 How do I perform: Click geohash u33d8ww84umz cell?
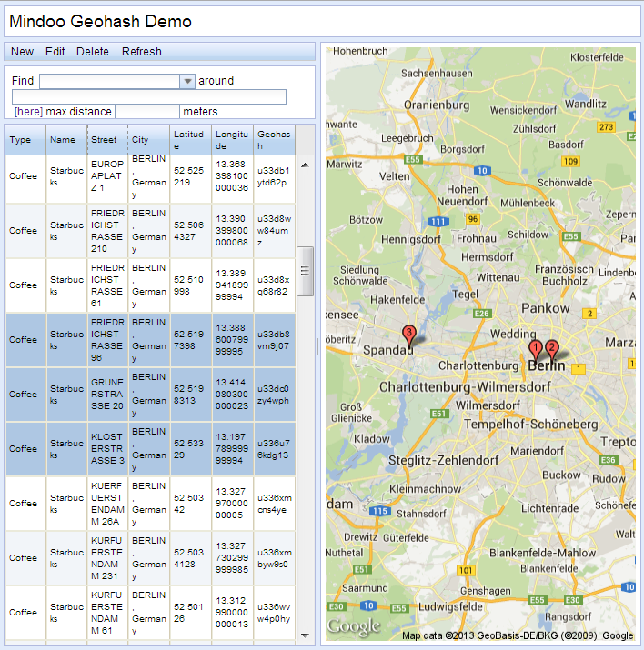(x=275, y=231)
